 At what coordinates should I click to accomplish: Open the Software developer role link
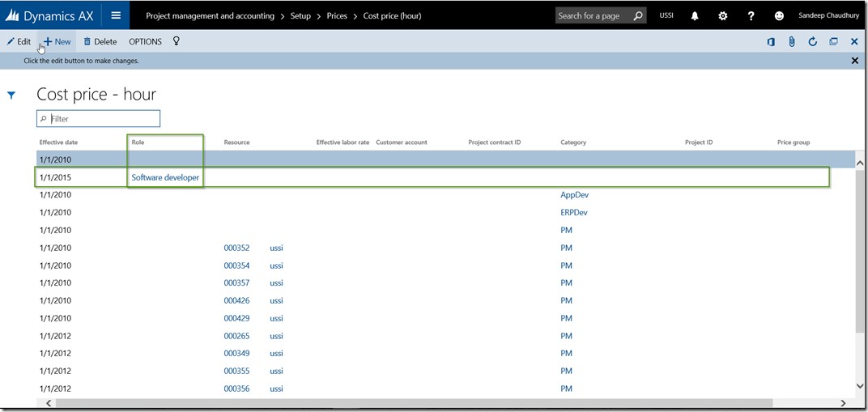[165, 177]
